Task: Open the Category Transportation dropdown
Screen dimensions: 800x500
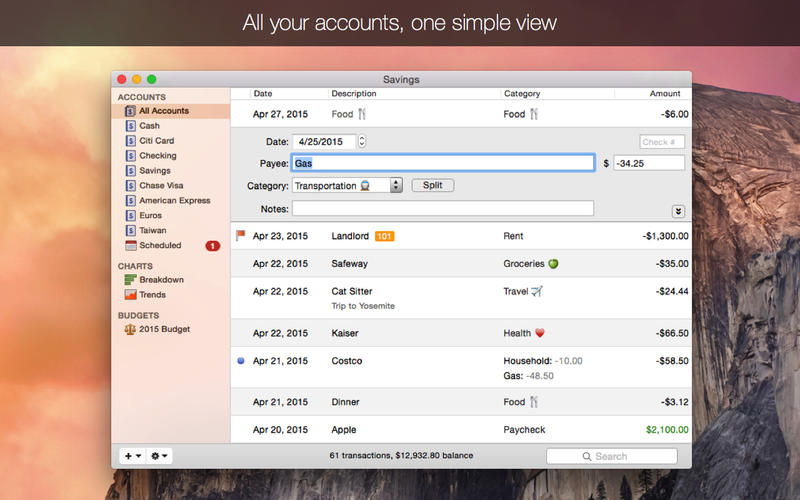Action: 396,185
